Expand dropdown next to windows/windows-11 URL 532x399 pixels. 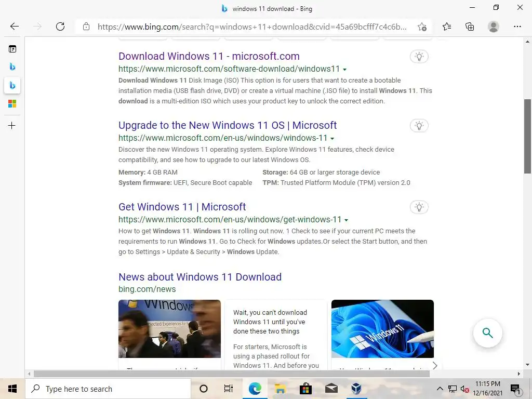332,139
